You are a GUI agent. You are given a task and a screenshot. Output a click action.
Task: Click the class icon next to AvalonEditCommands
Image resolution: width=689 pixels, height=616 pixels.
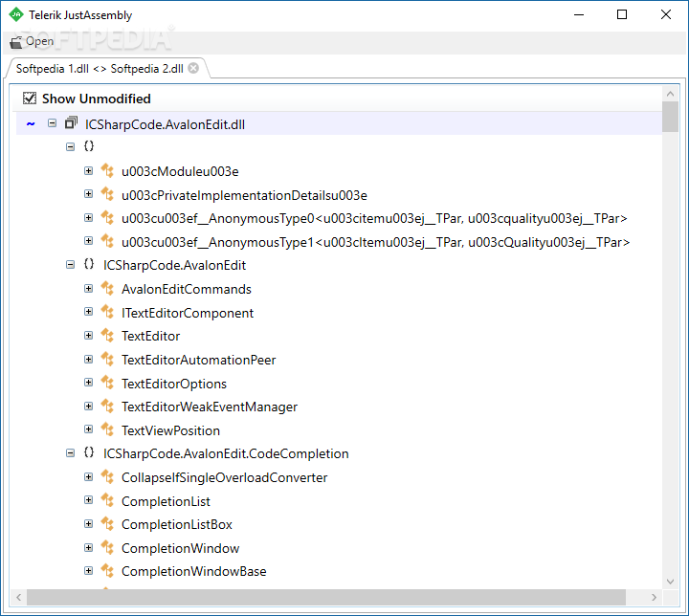click(x=107, y=288)
